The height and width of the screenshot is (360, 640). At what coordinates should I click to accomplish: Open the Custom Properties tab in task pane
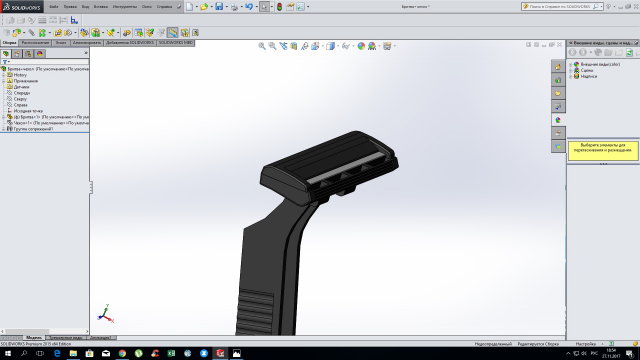558,133
